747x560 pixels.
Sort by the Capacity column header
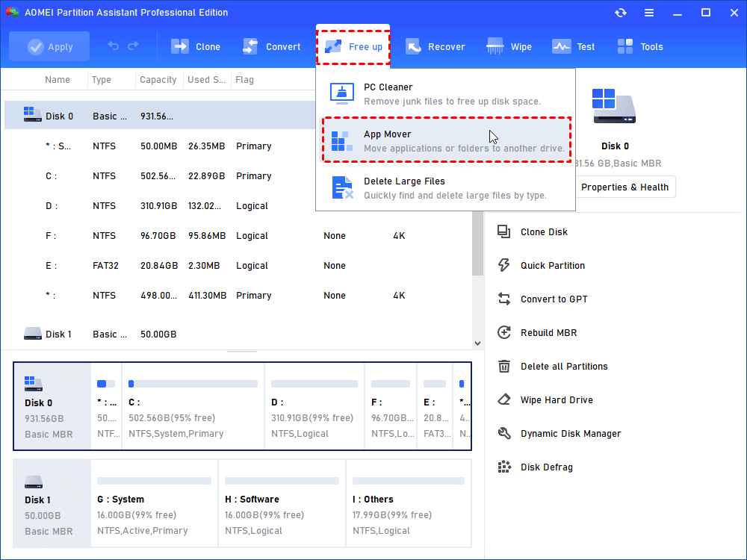coord(158,80)
